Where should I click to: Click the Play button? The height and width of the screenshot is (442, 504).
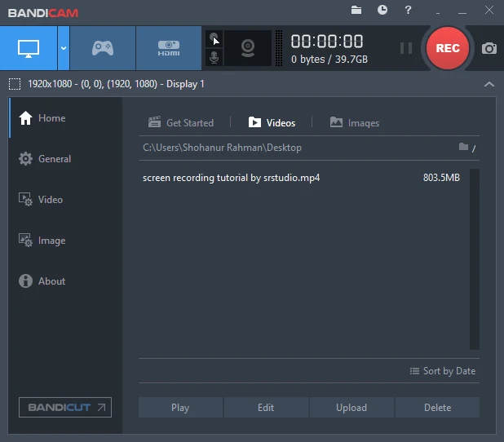pyautogui.click(x=180, y=408)
